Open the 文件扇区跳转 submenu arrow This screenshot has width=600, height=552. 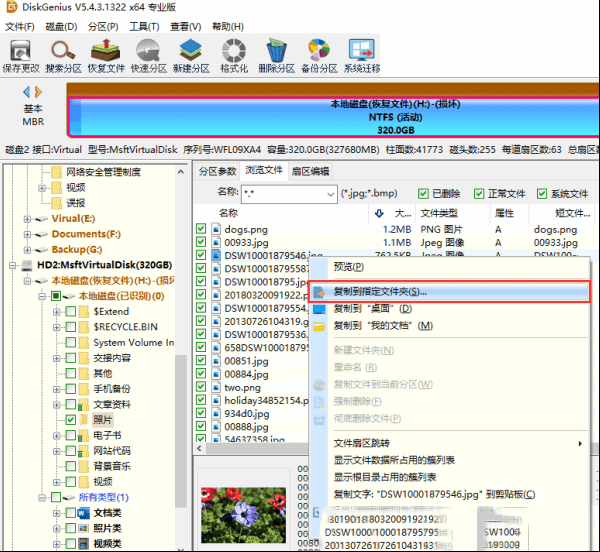click(x=580, y=444)
